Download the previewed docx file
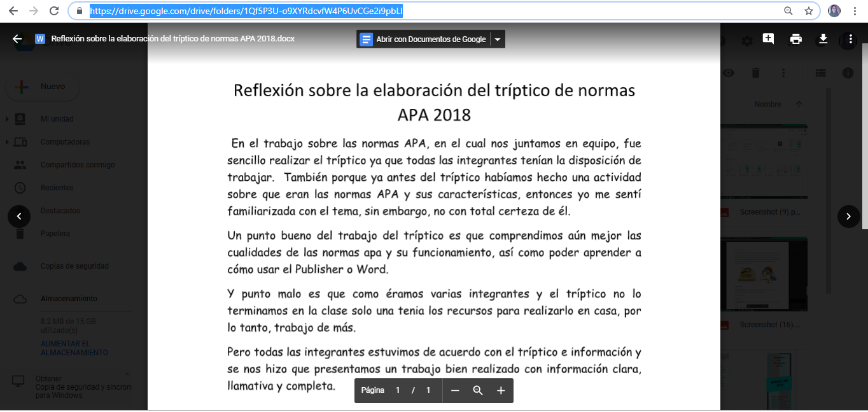The image size is (868, 412). click(x=823, y=39)
